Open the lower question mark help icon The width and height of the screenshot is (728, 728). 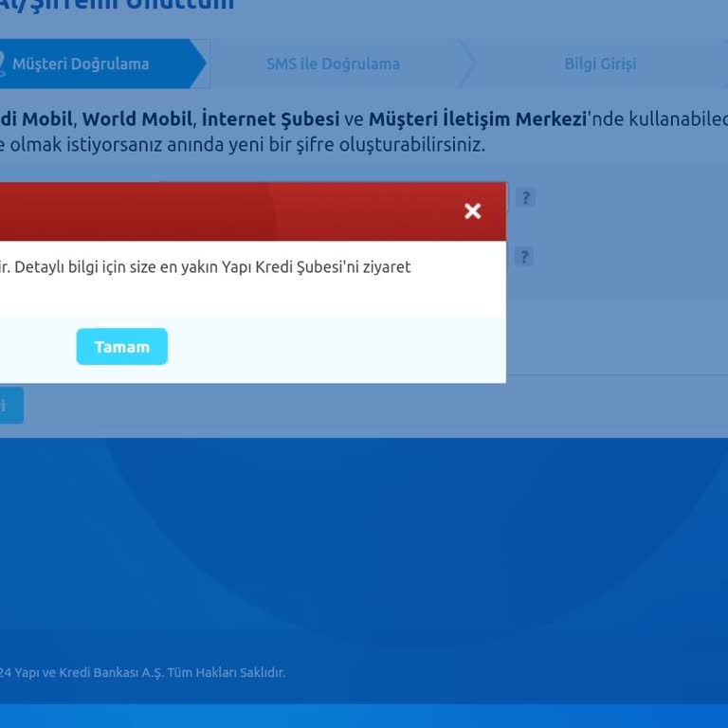(524, 257)
